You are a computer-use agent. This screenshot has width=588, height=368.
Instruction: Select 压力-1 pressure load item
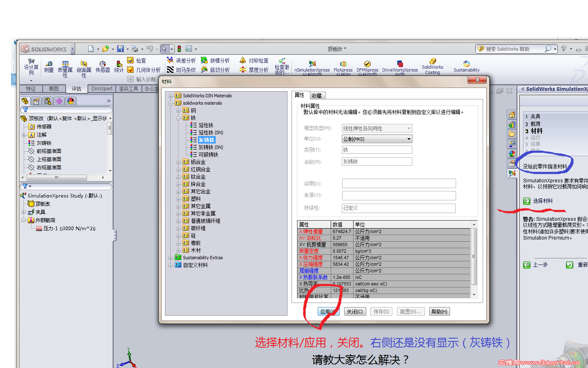pos(69,229)
